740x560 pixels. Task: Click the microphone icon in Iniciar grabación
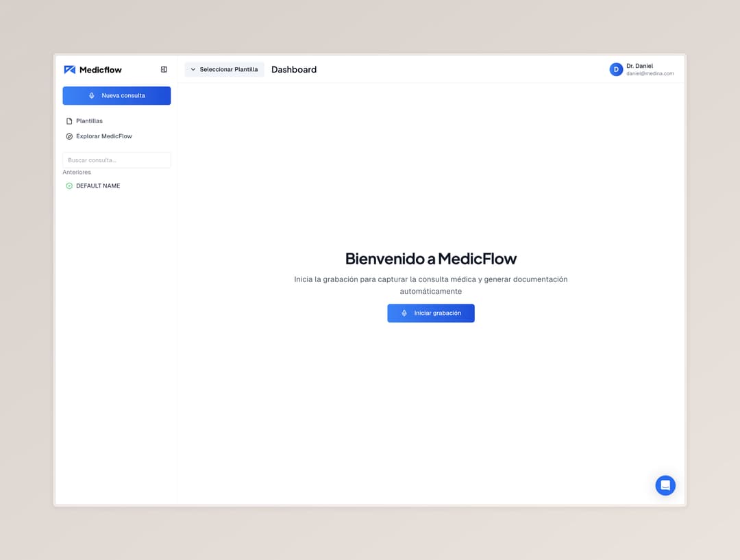click(404, 314)
